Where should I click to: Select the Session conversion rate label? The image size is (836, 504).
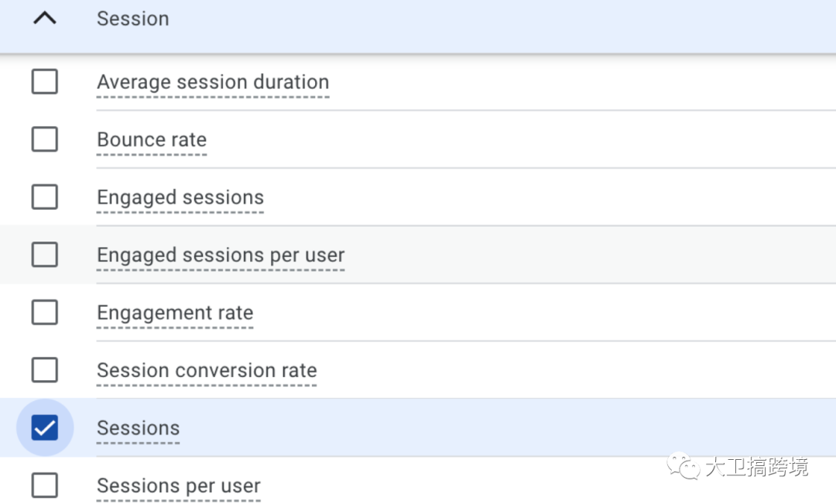pyautogui.click(x=207, y=371)
